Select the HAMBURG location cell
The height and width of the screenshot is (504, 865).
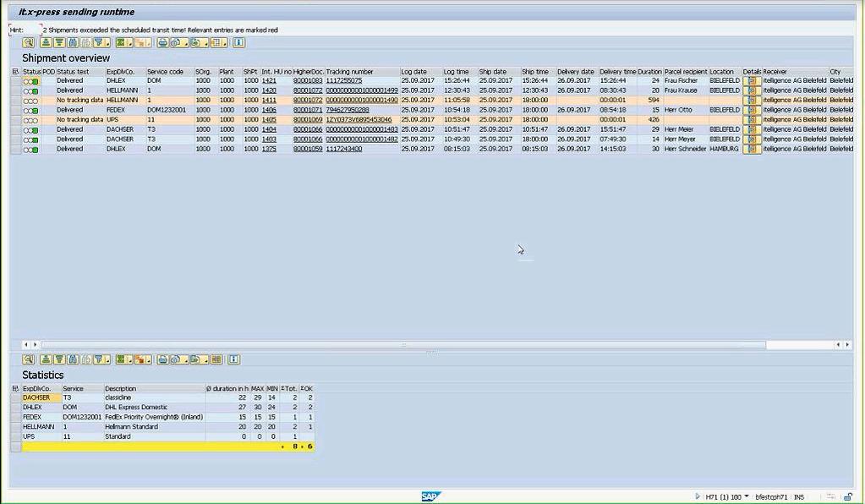click(x=725, y=149)
